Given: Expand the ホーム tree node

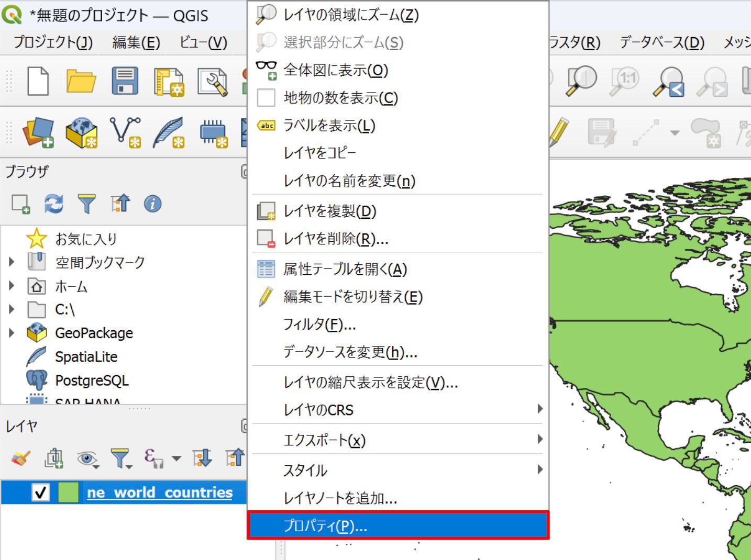Looking at the screenshot, I should coord(12,286).
